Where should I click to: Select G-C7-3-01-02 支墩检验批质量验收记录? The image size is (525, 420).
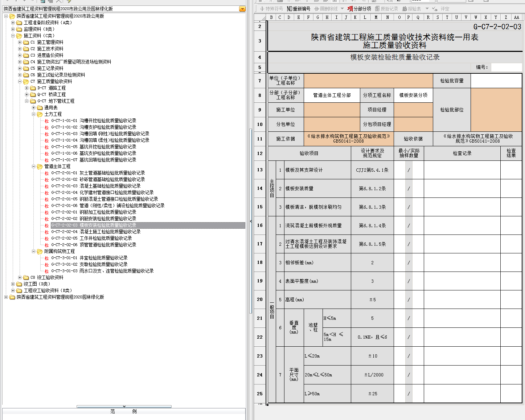[89, 264]
